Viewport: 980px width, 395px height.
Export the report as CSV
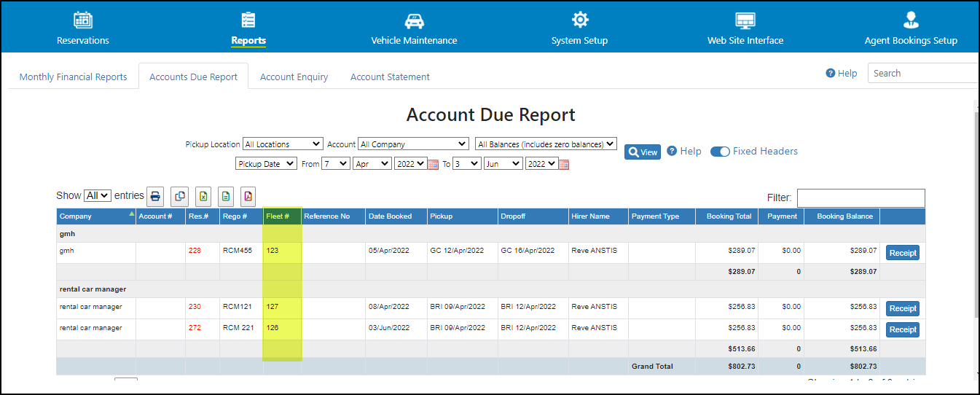click(x=226, y=196)
